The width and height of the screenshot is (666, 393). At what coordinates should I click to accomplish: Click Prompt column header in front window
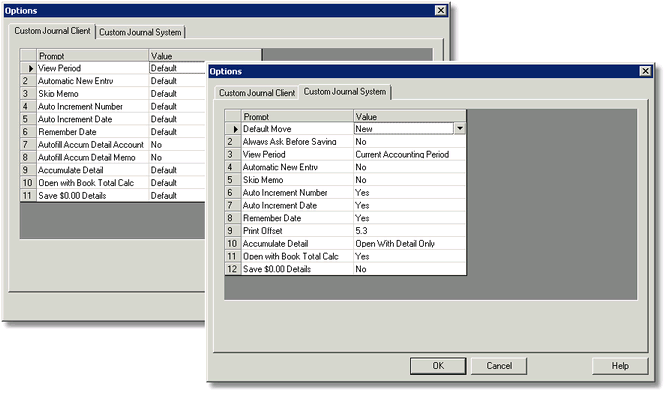[297, 116]
